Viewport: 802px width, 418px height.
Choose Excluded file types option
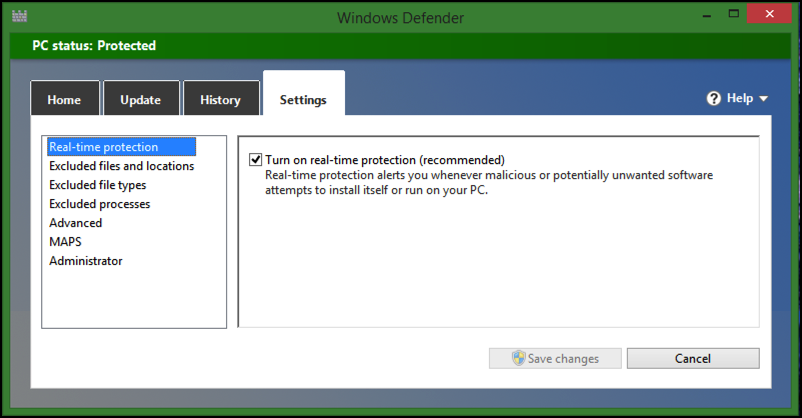[x=98, y=185]
